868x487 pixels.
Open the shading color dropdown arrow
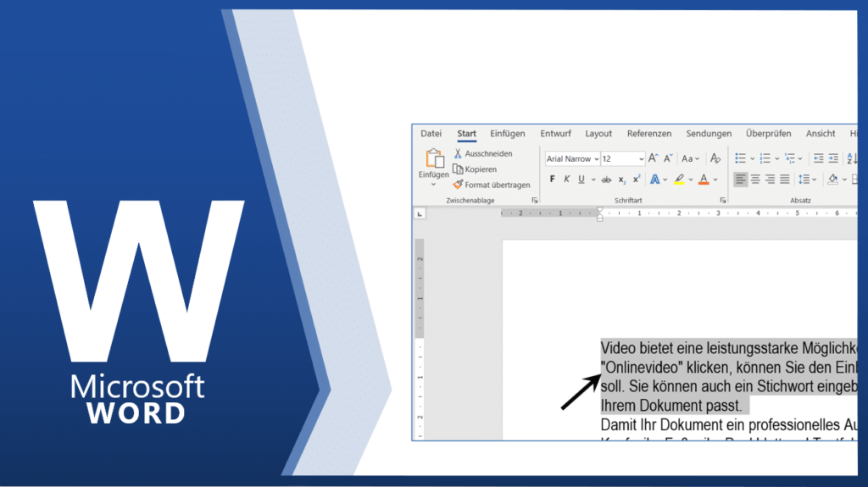click(x=844, y=180)
